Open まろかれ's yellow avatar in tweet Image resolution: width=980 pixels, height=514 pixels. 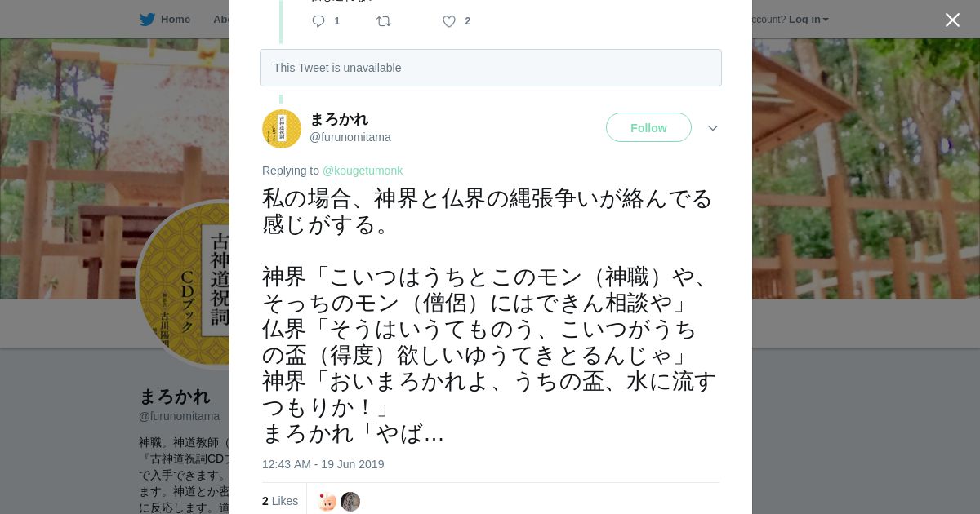pyautogui.click(x=282, y=129)
